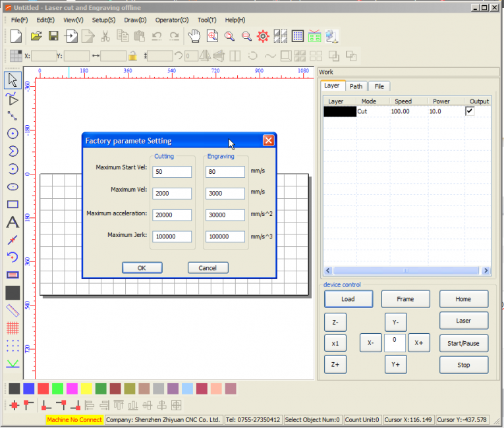The width and height of the screenshot is (504, 428).
Task: Select the arrow selection tool
Action: [x=12, y=81]
